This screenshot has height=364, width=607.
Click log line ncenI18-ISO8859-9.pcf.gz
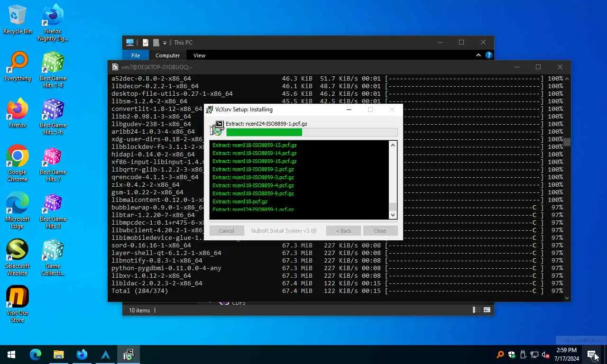(x=253, y=193)
